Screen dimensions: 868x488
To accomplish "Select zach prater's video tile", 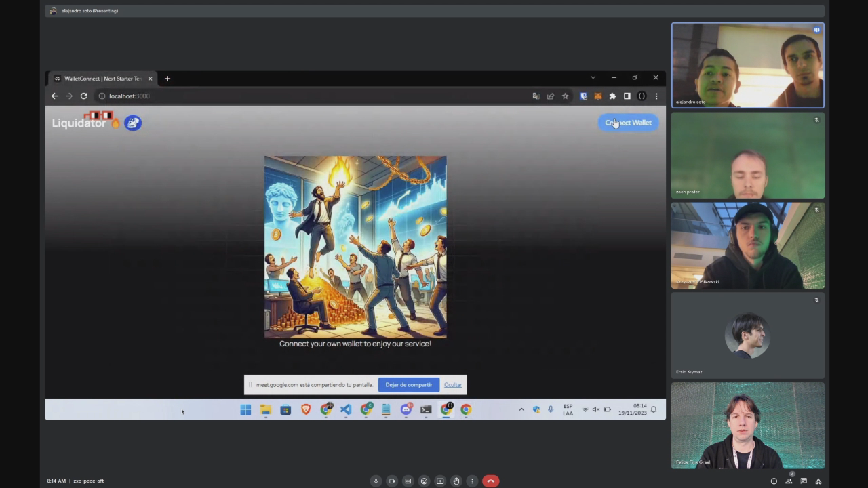I will tap(748, 155).
